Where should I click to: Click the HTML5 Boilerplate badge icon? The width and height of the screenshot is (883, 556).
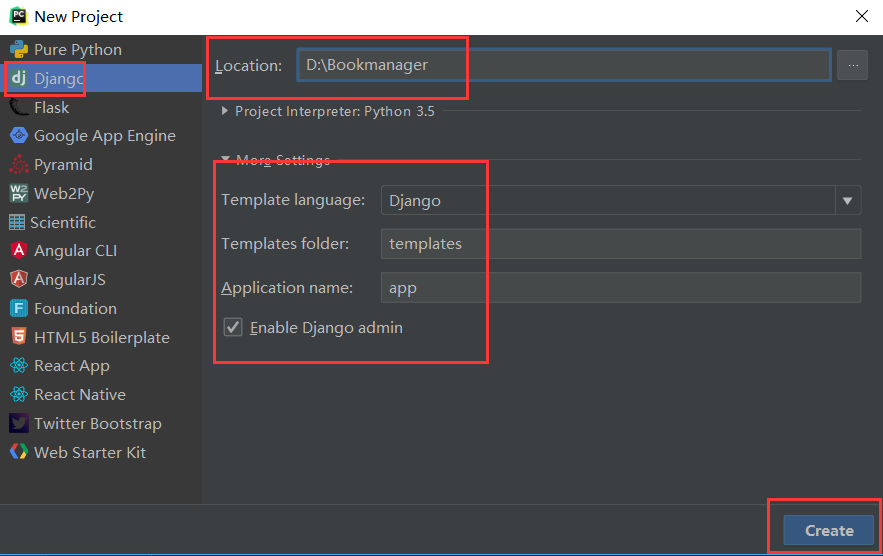click(19, 337)
